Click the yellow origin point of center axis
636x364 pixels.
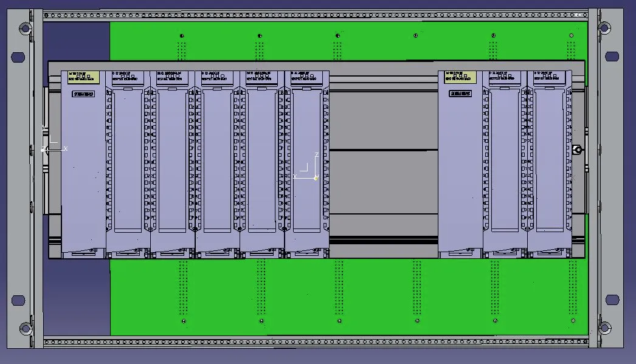point(316,178)
